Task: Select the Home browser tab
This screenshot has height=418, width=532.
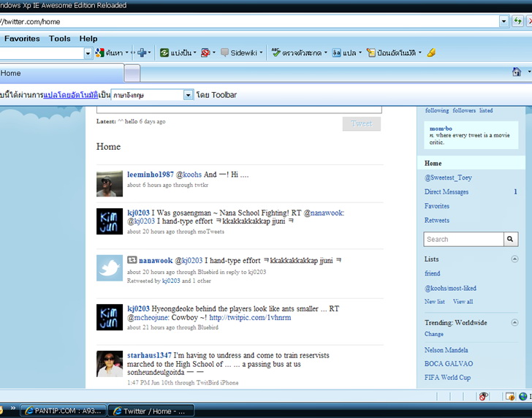Action: (x=61, y=73)
